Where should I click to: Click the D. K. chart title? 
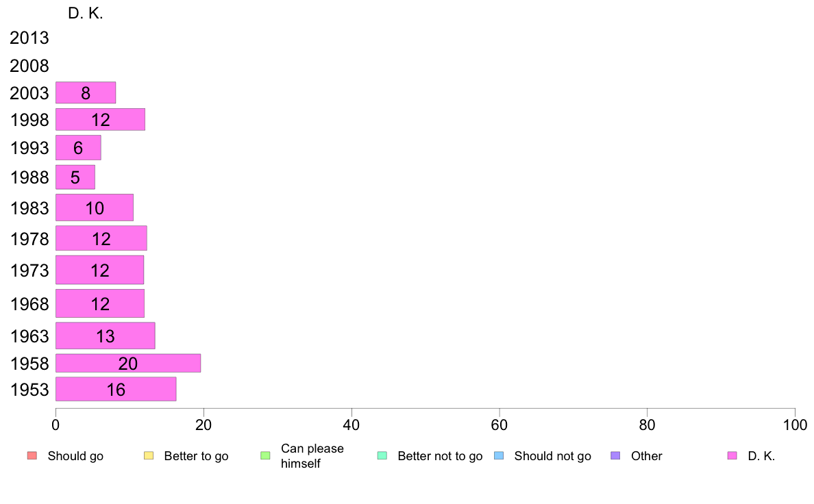pyautogui.click(x=86, y=14)
